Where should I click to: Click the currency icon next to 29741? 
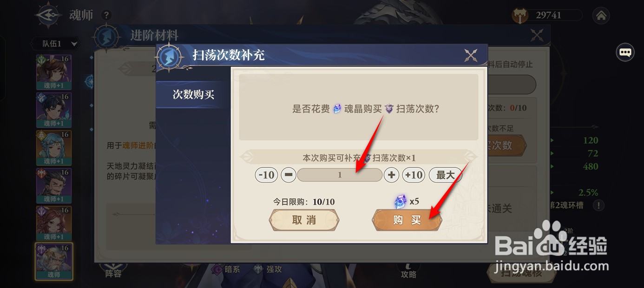[520, 15]
